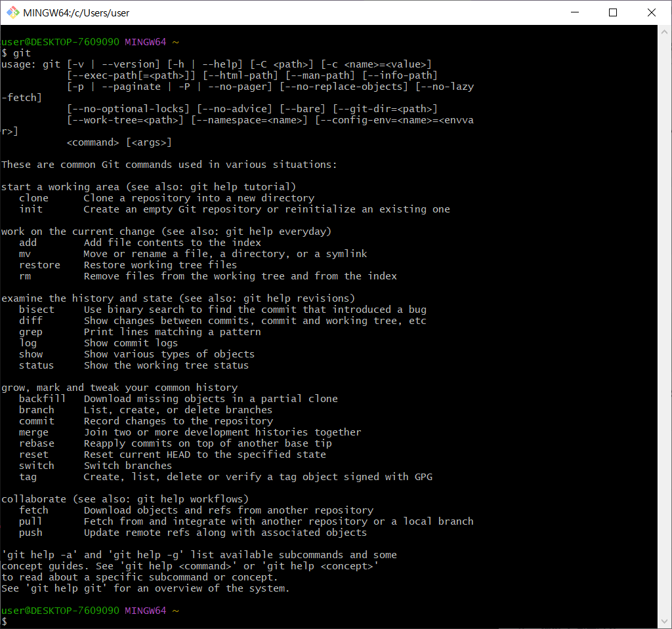Minimize the Git Bash window
The width and height of the screenshot is (672, 629).
(575, 12)
